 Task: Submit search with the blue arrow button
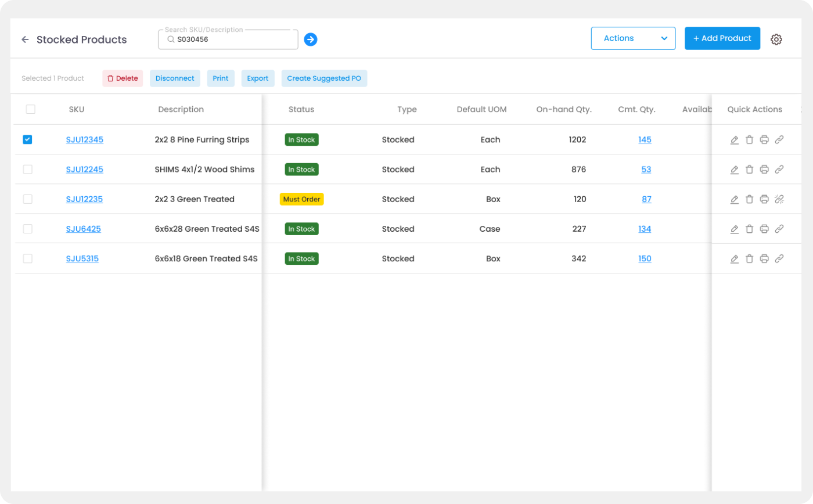point(311,39)
